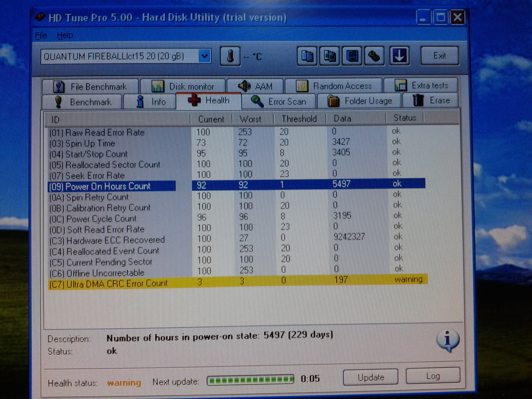Click the Data column header

(356, 118)
